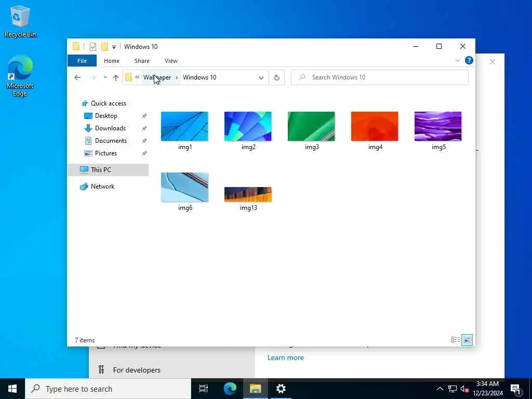Switch to the Share ribbon tab
Viewport: 532px width, 399px height.
pos(142,61)
